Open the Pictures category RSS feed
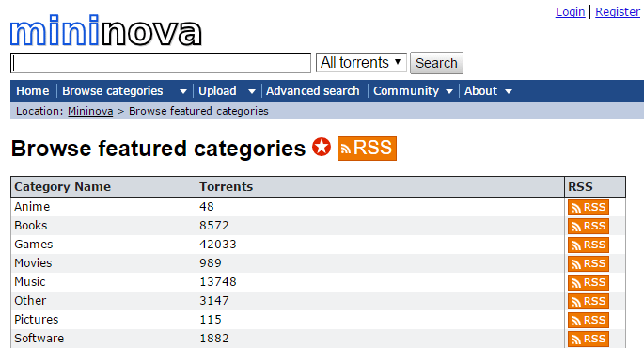 [589, 321]
